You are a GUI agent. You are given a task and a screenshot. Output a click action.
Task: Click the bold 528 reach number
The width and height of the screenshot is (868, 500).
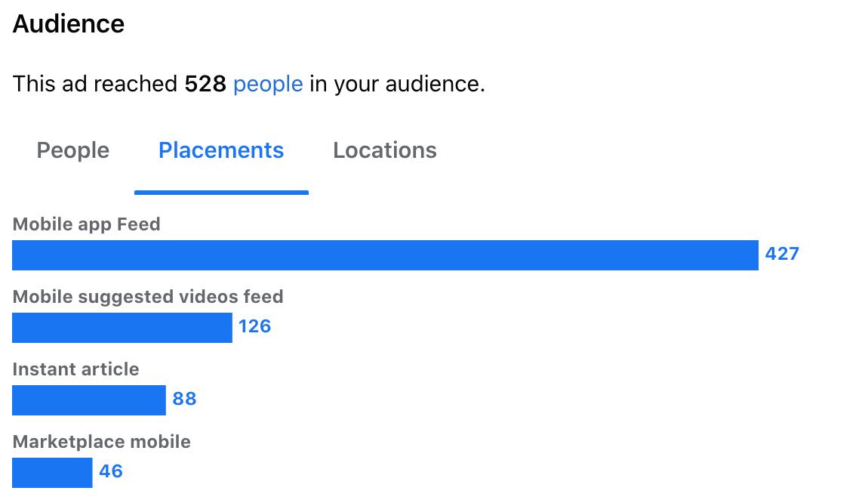205,84
